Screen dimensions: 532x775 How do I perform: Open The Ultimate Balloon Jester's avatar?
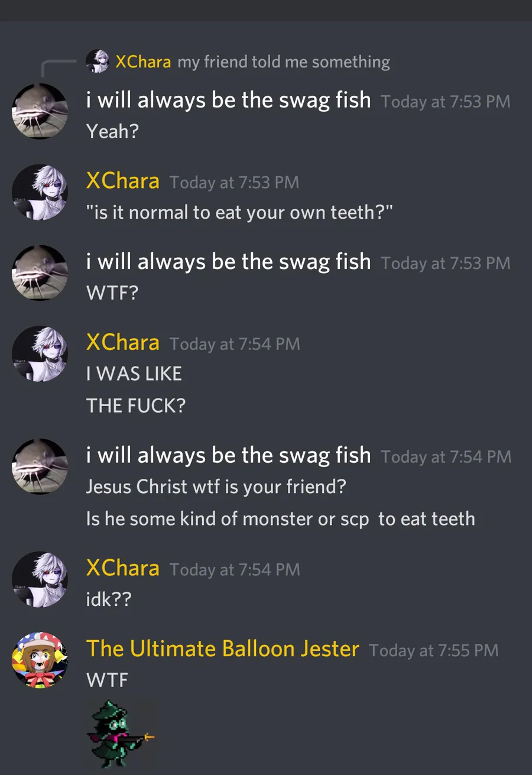(40, 660)
